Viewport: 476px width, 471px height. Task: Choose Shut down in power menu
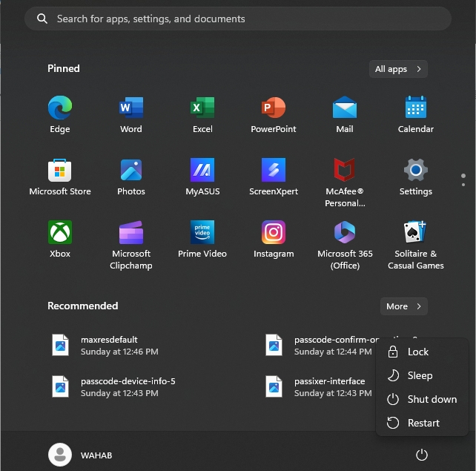(x=432, y=399)
